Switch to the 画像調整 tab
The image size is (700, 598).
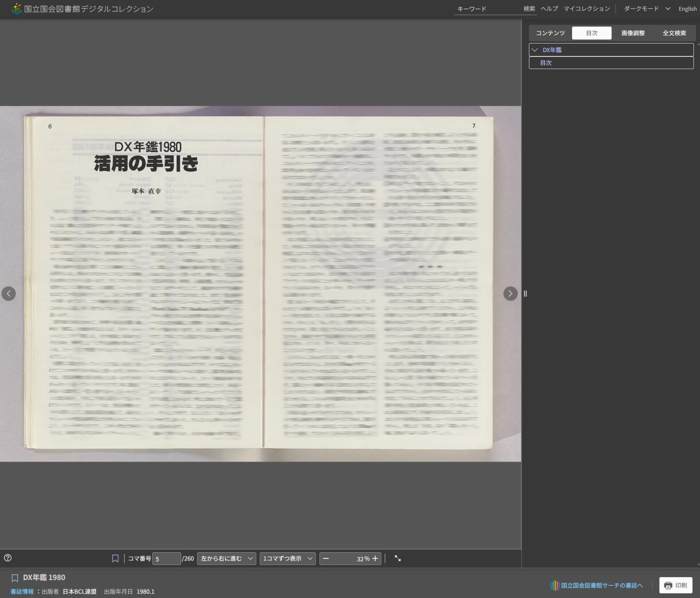tap(633, 33)
